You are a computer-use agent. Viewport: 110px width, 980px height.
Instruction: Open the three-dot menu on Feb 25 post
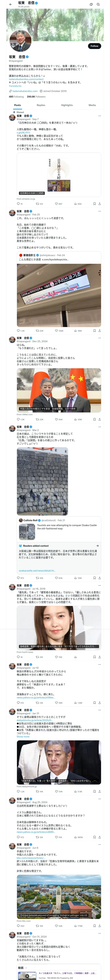[x=100, y=211]
